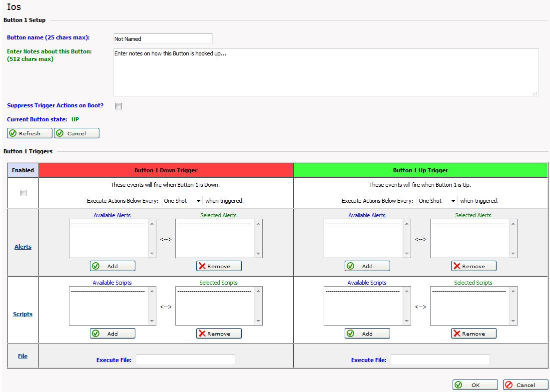Add alert in Button 1 Down Trigger
Viewport: 550px width, 392px height.
112,266
